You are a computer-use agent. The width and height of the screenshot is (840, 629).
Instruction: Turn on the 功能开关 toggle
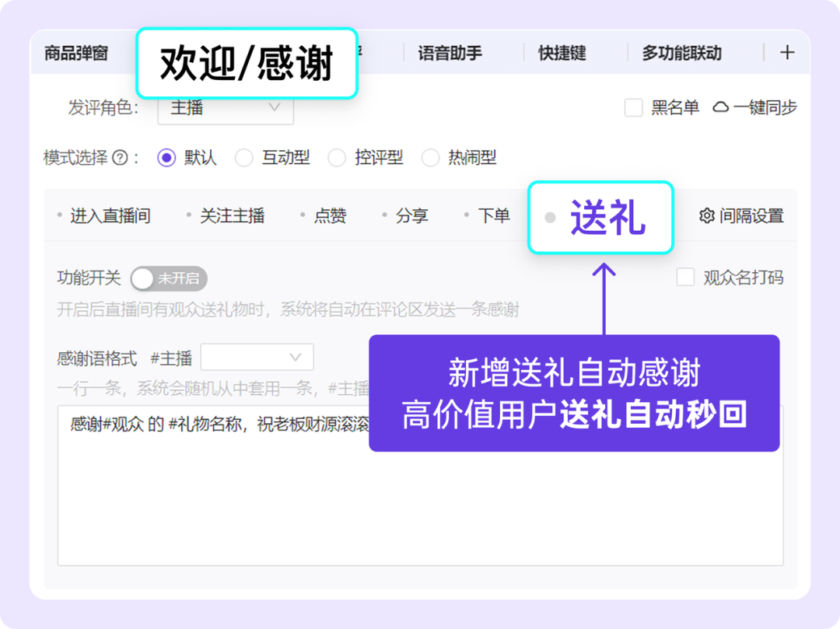[168, 278]
